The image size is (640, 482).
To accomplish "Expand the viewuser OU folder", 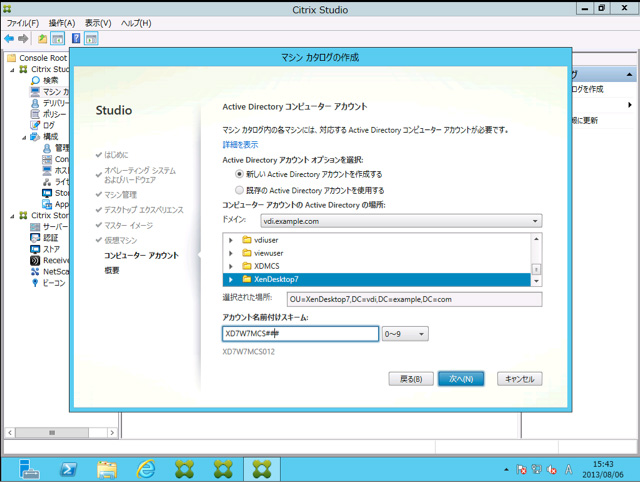I will 231,253.
